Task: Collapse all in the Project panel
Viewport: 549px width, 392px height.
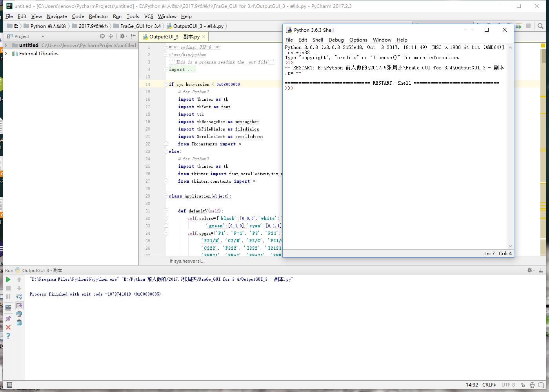Action: click(111, 36)
